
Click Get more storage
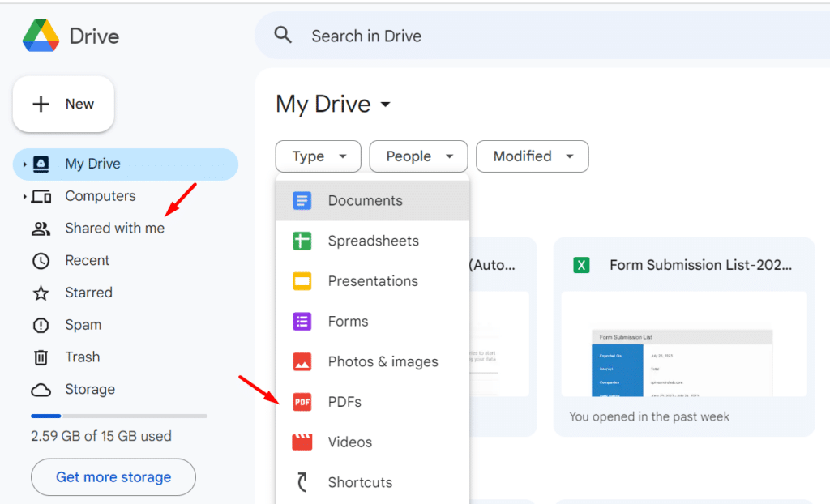[x=113, y=477]
